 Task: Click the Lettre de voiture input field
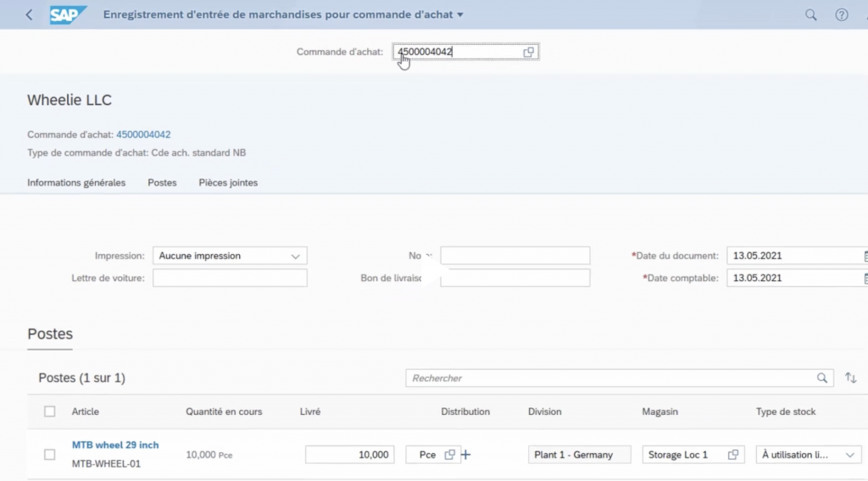point(230,278)
